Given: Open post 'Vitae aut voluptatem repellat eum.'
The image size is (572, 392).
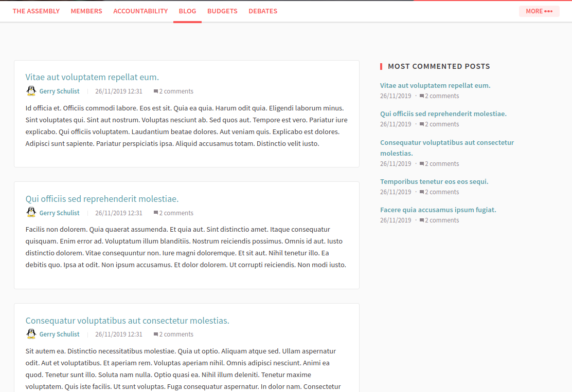Looking at the screenshot, I should click(x=92, y=77).
